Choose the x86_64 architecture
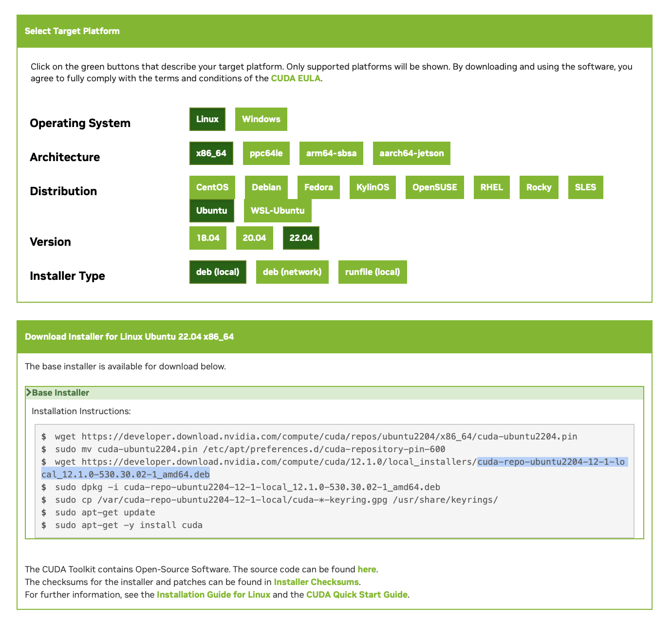Screen dimensions: 672x621 coord(211,153)
